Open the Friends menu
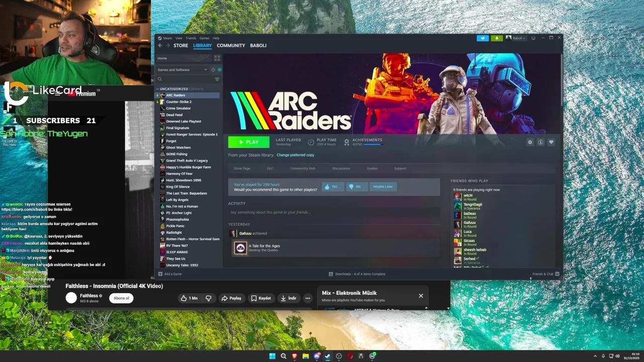This screenshot has width=644, height=362. click(191, 38)
